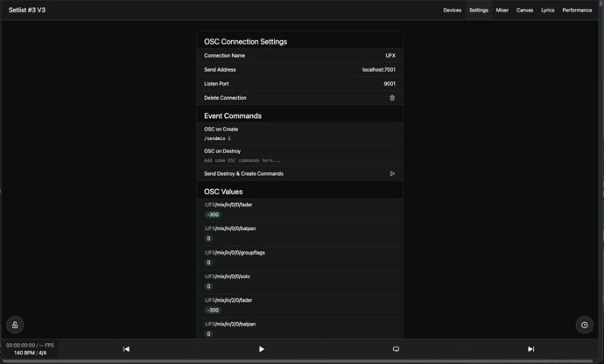The width and height of the screenshot is (604, 364).
Task: Select the /mix/in/2/0/balpan value 0
Action: coord(209,334)
